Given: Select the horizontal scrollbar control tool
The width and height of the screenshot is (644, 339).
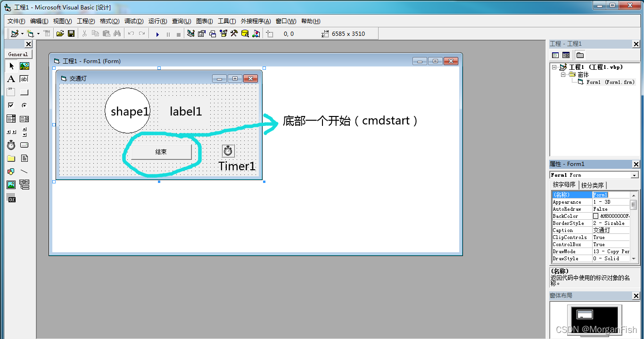Looking at the screenshot, I should point(11,132).
